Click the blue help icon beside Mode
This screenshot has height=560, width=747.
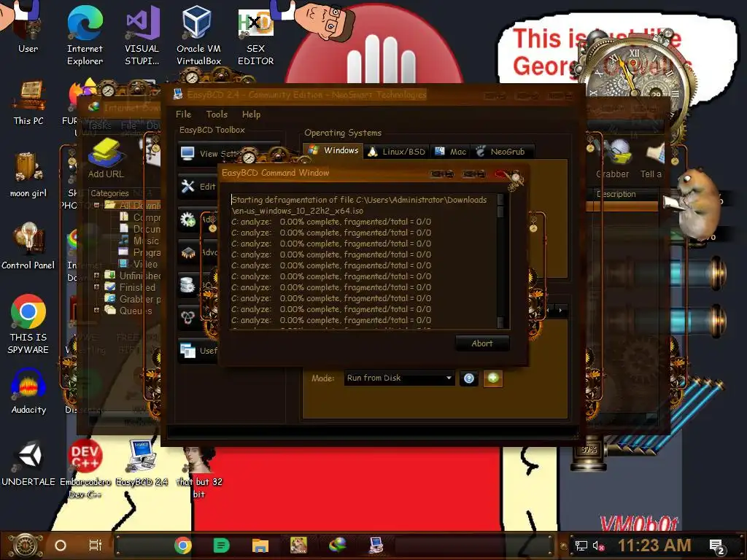[x=469, y=378]
